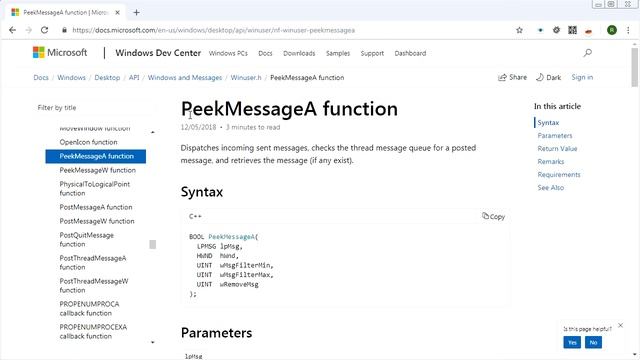640x360 pixels.
Task: Open the Dashboard menu item
Action: 410,53
